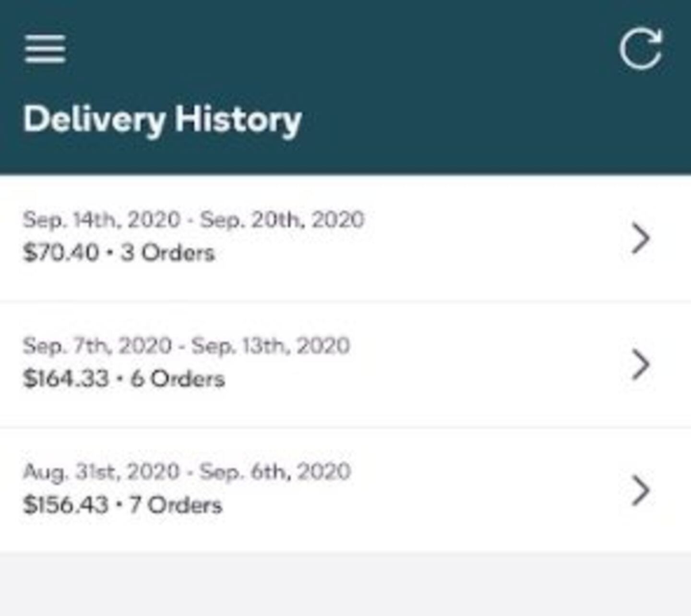Expand the Aug. 31st – Sep. 6th week chevron
This screenshot has width=691, height=616.
click(x=640, y=490)
